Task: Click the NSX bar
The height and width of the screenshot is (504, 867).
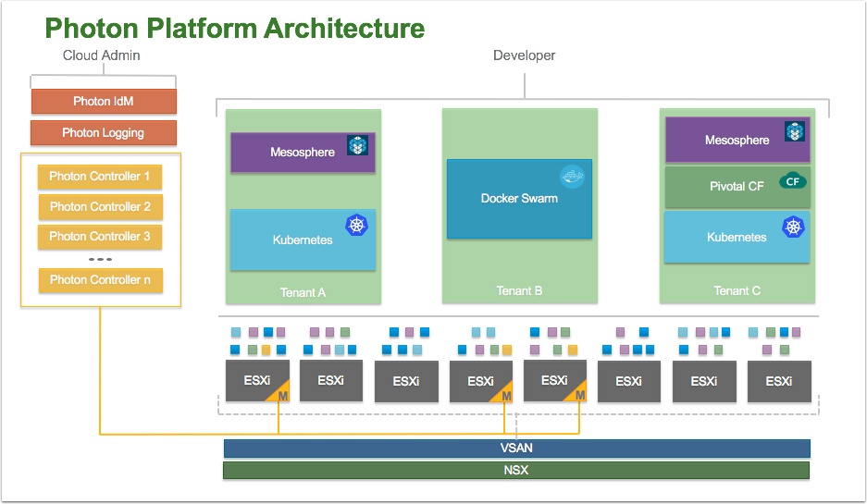Action: click(516, 471)
